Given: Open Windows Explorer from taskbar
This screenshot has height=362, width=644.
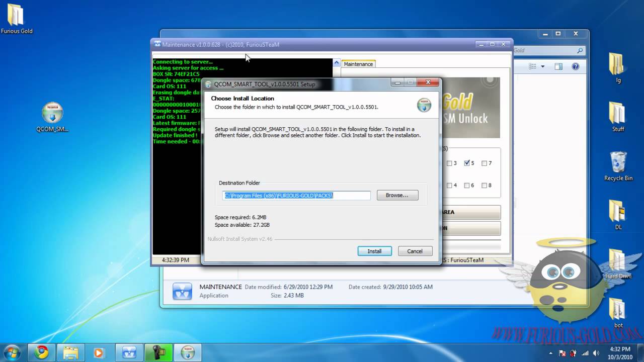Looking at the screenshot, I should coord(70,352).
